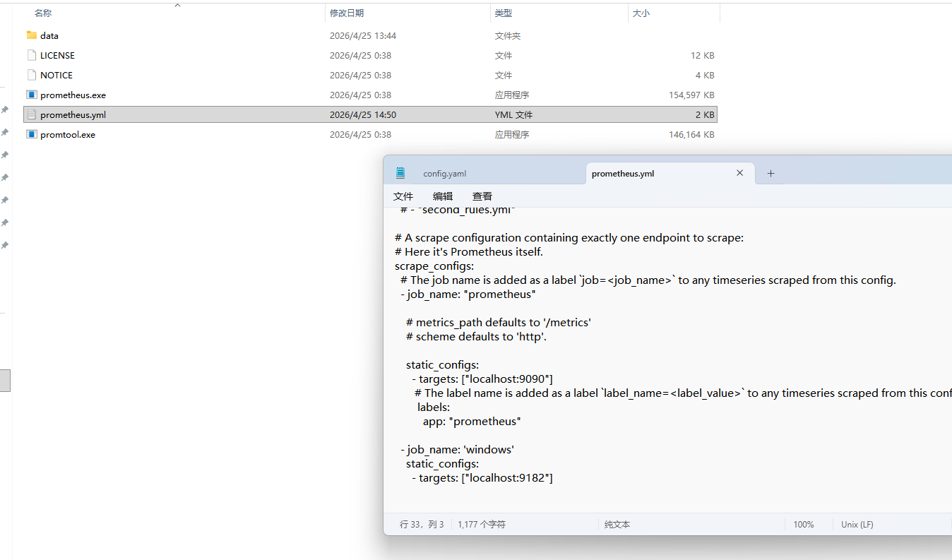Screen dimensions: 952x560
Task: Select the promtool.exe application icon
Action: tap(31, 134)
